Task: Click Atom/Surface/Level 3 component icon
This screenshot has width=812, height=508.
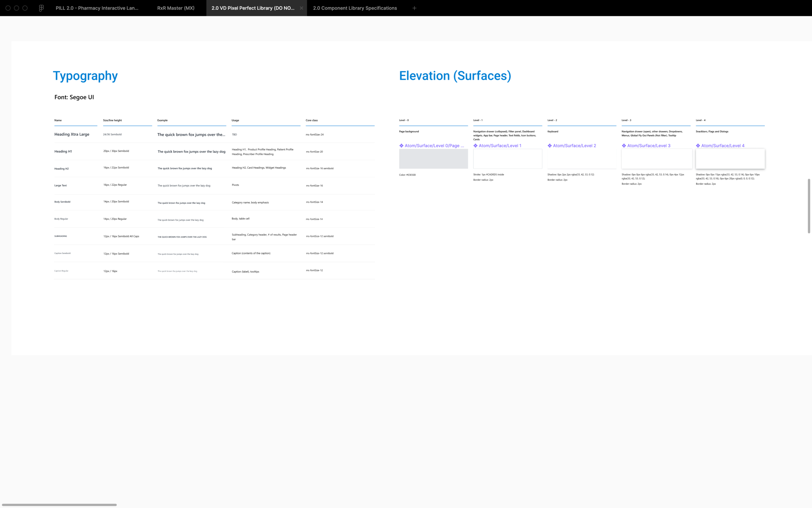Action: pyautogui.click(x=624, y=146)
